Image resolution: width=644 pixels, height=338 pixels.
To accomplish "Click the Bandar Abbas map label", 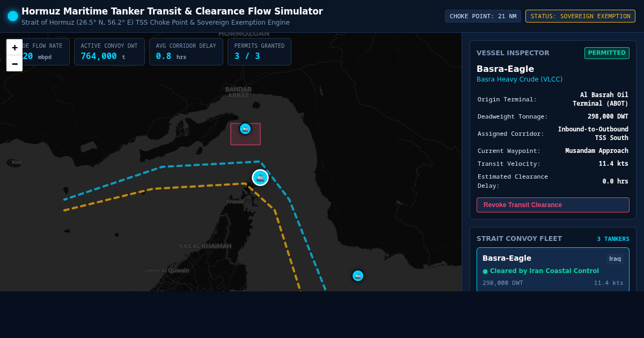I will coord(238,92).
